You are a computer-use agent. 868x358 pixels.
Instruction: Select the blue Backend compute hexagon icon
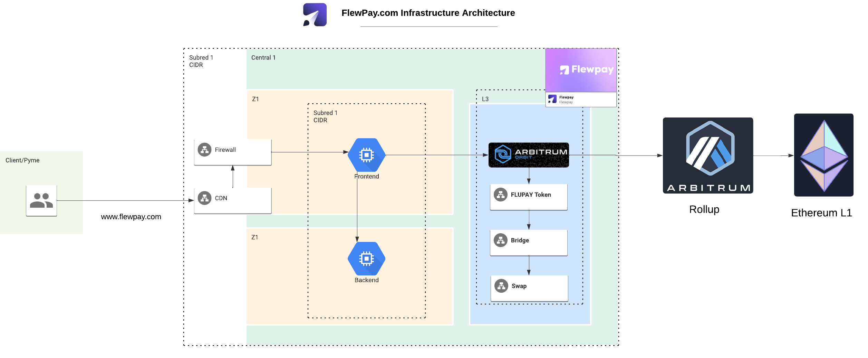(x=366, y=258)
